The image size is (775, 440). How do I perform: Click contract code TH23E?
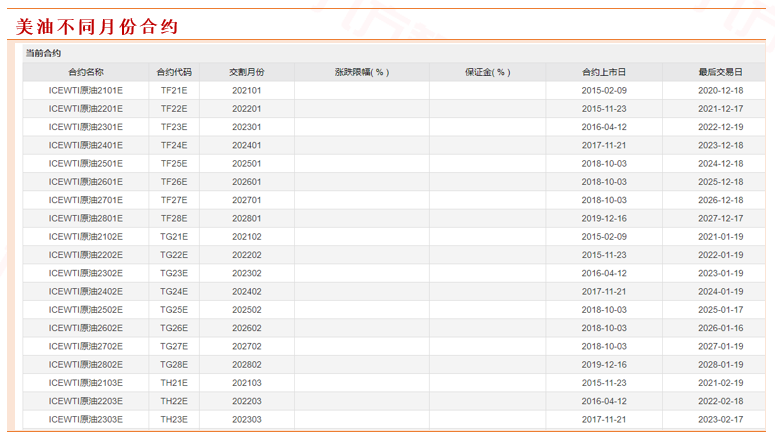[174, 420]
